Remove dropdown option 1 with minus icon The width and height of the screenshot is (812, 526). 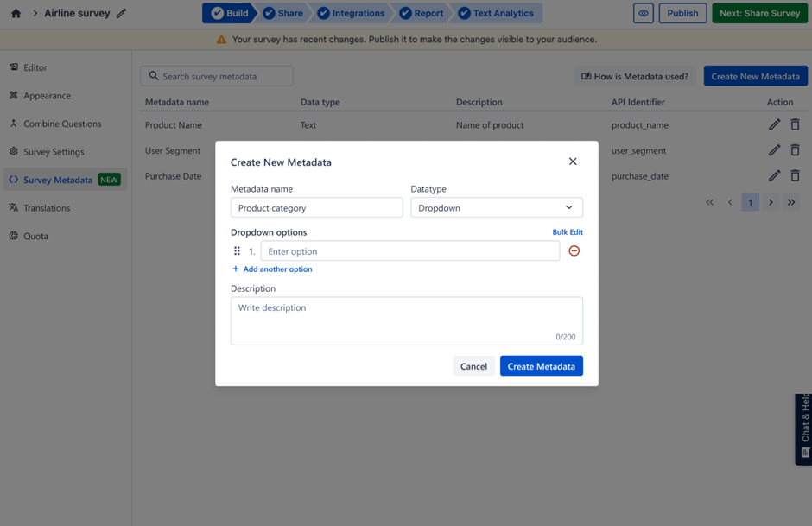574,251
